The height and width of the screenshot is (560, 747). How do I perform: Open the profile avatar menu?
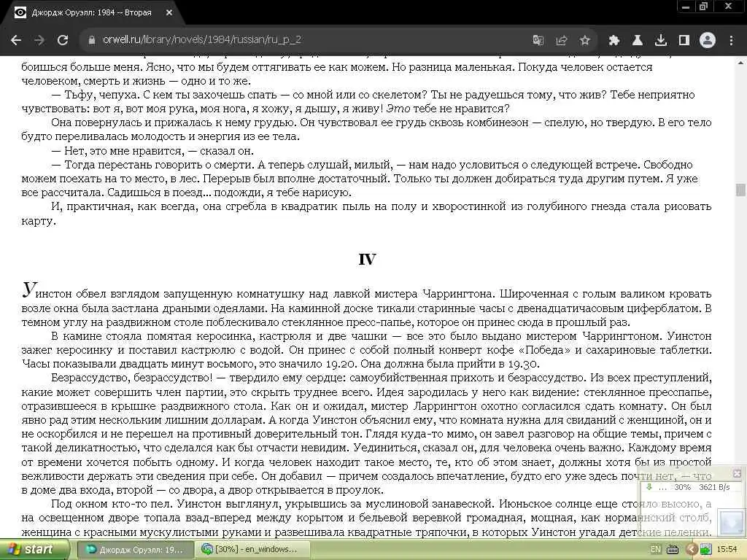pyautogui.click(x=708, y=40)
